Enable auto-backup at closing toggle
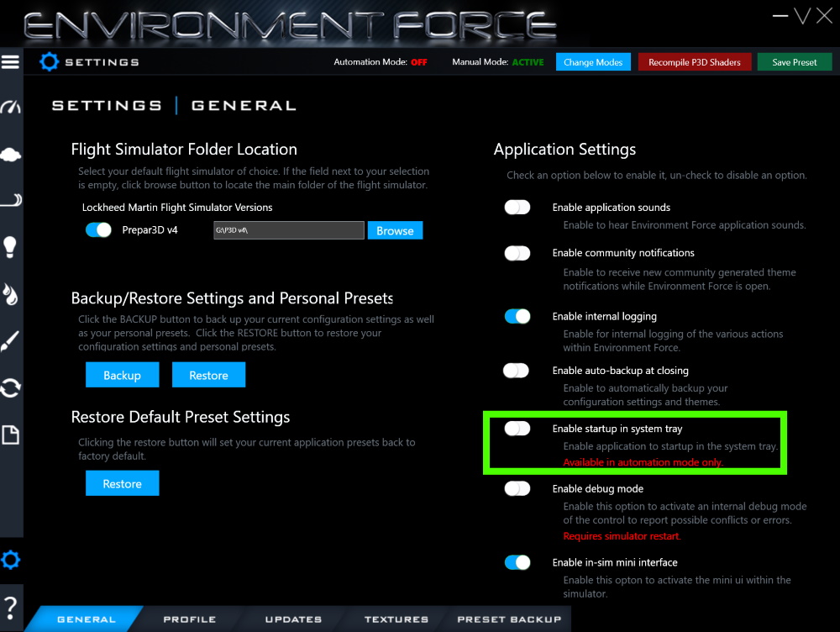 [517, 371]
